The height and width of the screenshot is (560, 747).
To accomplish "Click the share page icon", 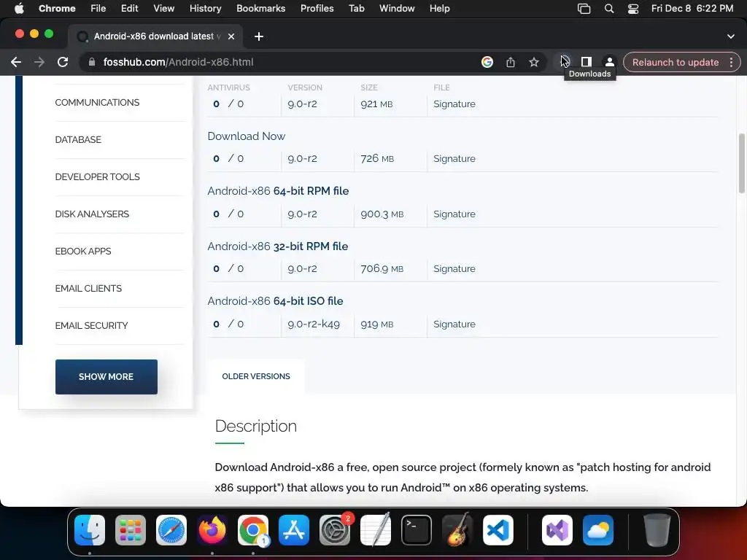I will coord(510,62).
